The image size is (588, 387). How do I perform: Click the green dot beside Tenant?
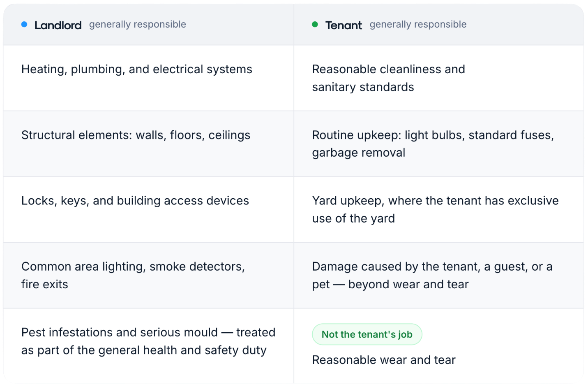pyautogui.click(x=315, y=25)
